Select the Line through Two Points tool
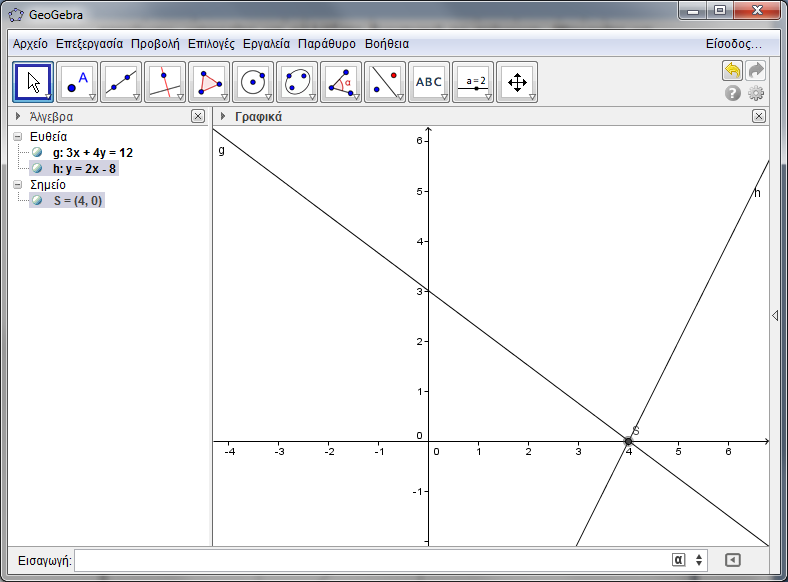The width and height of the screenshot is (788, 582). [121, 82]
